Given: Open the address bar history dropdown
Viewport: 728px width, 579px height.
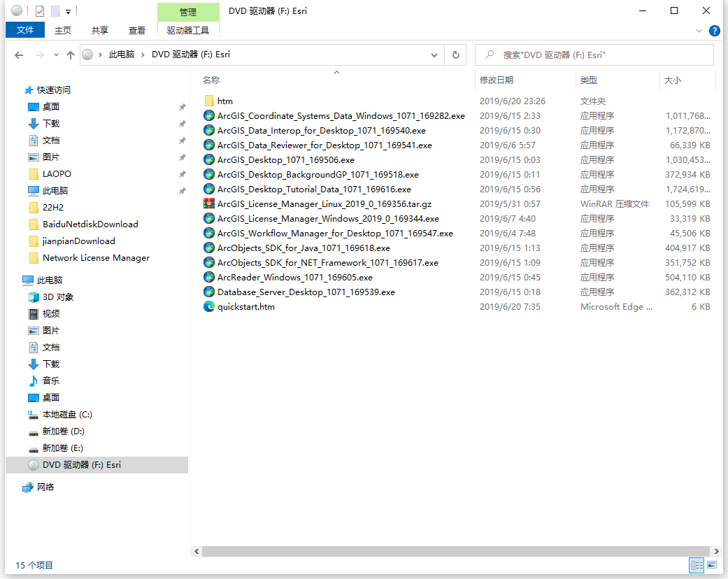Looking at the screenshot, I should point(434,55).
